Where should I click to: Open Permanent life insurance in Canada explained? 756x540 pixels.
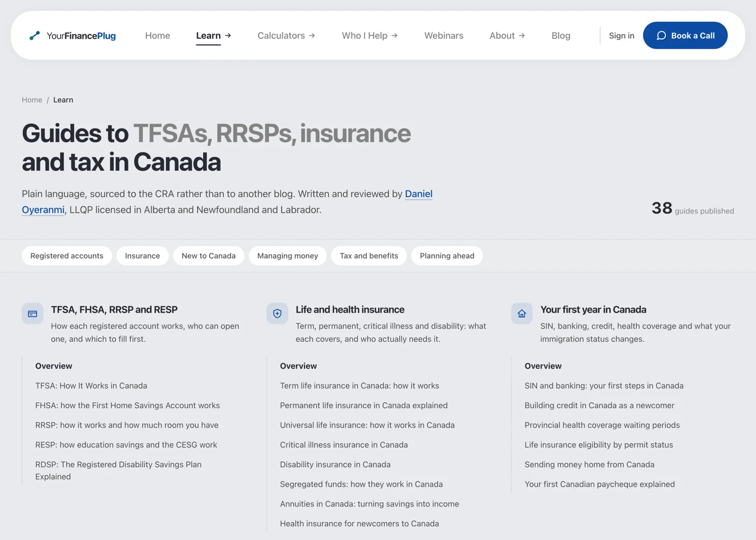coord(364,406)
